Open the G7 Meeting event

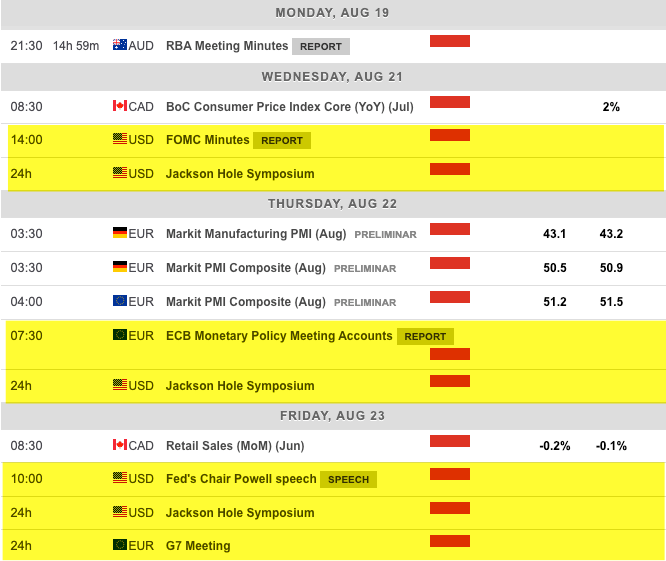point(198,546)
